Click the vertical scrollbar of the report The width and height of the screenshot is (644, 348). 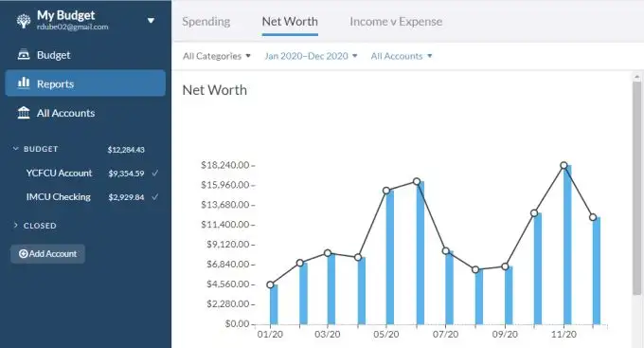[x=637, y=188]
